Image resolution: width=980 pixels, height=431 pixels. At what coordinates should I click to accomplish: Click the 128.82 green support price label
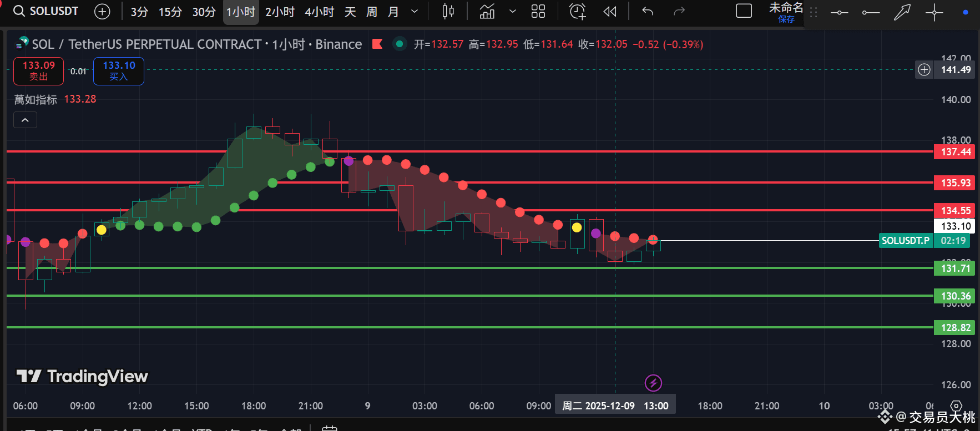click(x=956, y=328)
